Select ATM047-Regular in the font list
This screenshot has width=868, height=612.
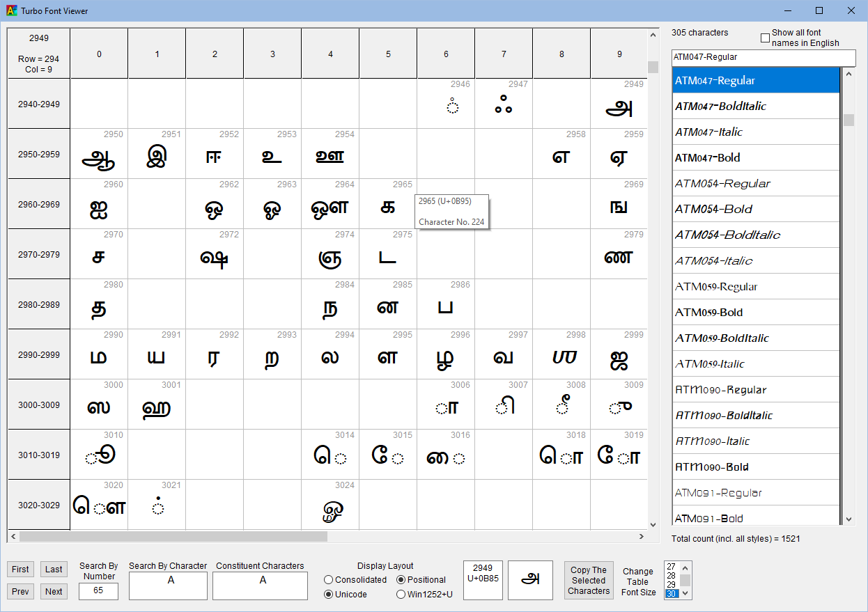(x=756, y=80)
